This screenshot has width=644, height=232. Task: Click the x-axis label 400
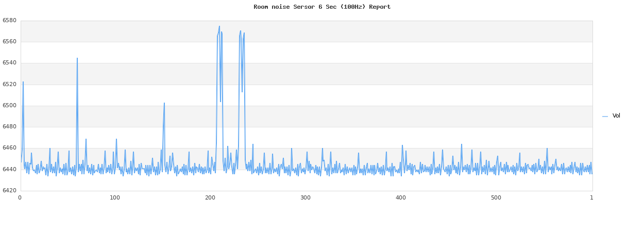point(401,197)
